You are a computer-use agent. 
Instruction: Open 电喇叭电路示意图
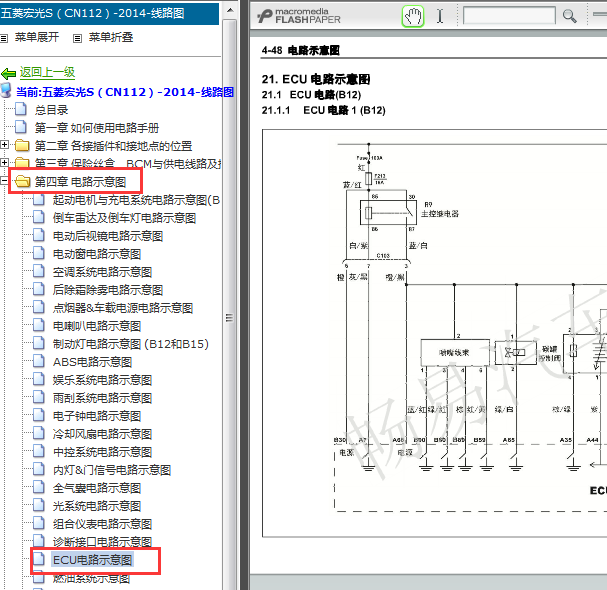click(97, 326)
